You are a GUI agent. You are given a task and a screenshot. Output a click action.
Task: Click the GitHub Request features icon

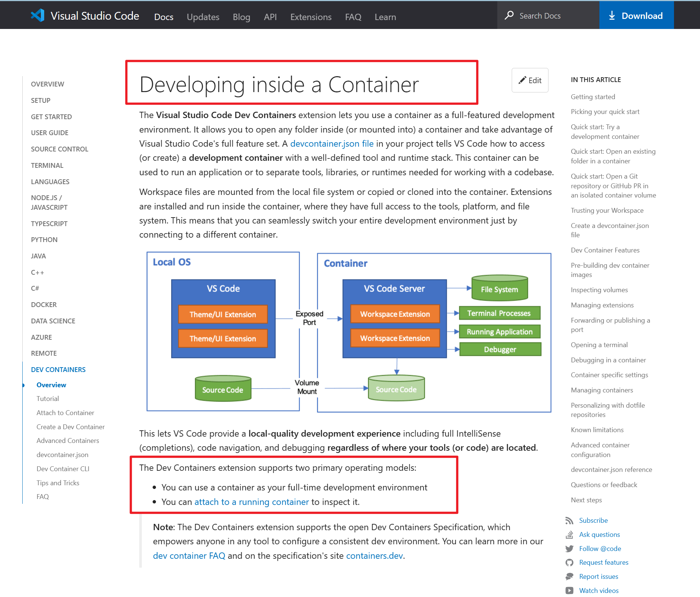[x=569, y=562]
